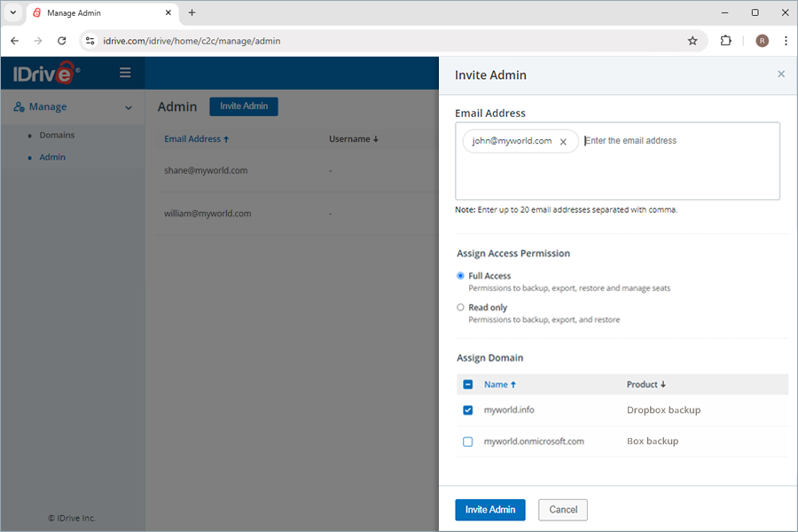Screen dimensions: 798x532
Task: Sort domains by Product column
Action: [645, 384]
